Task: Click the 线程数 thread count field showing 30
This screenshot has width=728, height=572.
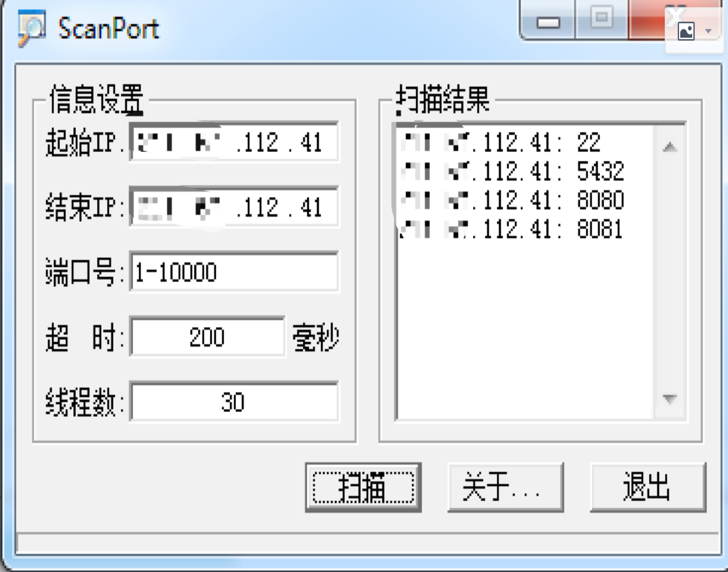Action: [234, 402]
